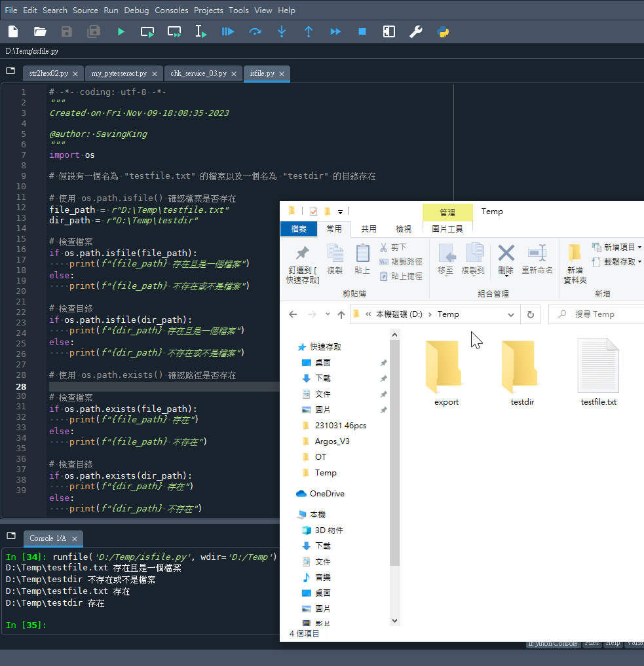Switch to the 檢視 ribbon tab
The image size is (644, 666).
[x=404, y=229]
